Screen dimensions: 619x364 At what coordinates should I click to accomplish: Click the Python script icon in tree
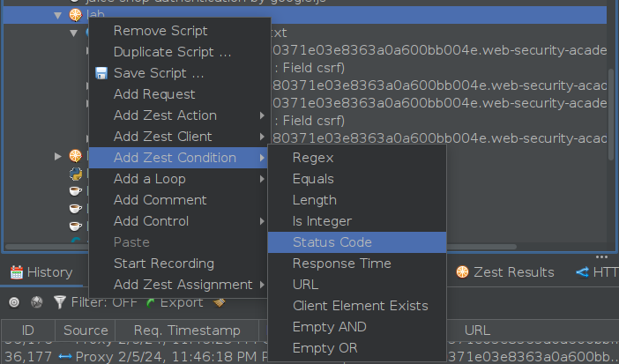click(x=76, y=172)
